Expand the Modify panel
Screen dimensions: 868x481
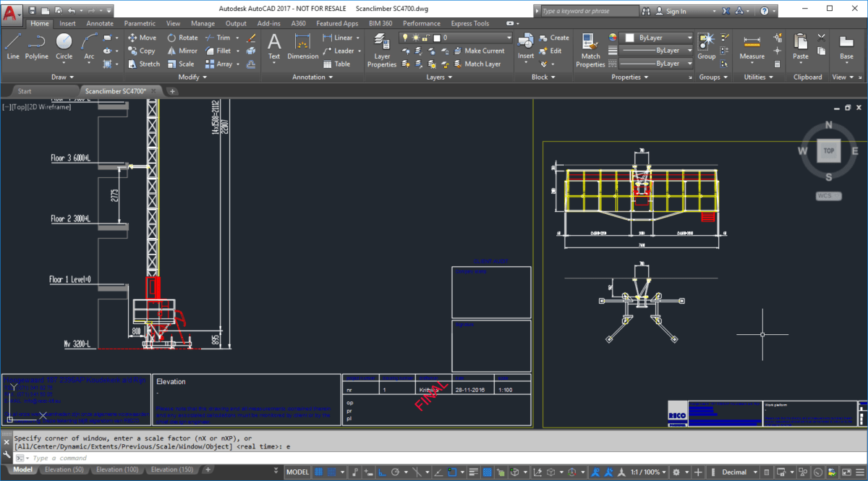192,77
